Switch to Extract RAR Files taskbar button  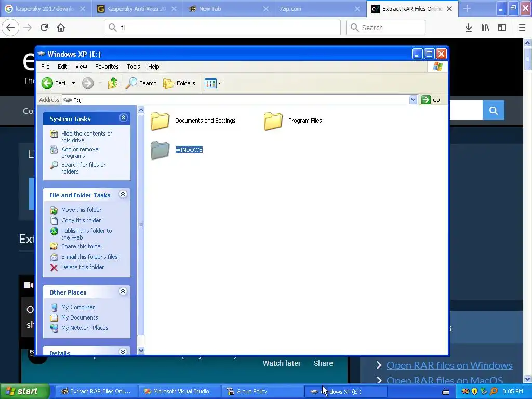click(x=96, y=392)
